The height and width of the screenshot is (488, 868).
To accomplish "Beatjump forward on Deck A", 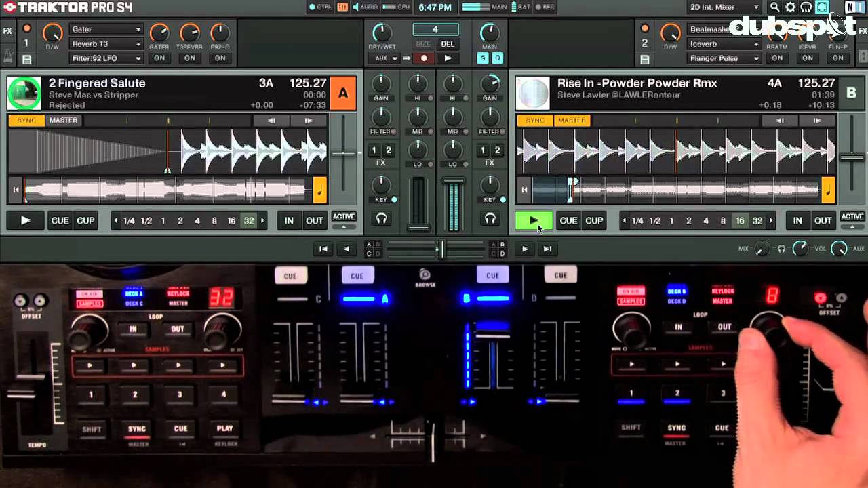I will point(309,121).
